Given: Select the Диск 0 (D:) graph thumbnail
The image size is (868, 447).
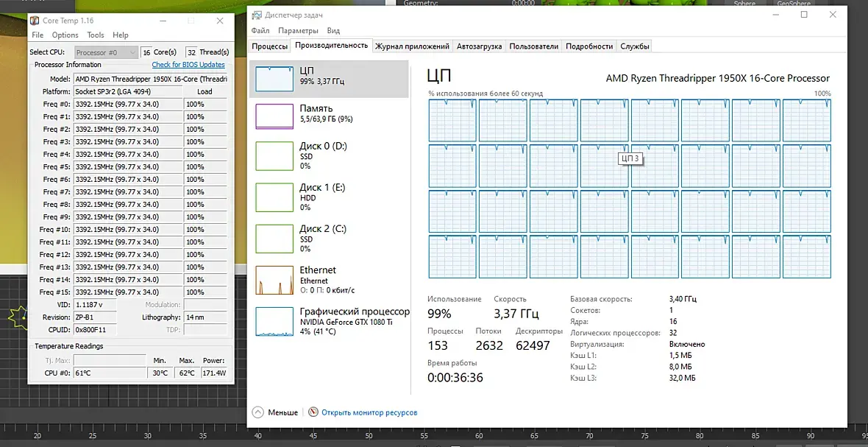Looking at the screenshot, I should [274, 155].
